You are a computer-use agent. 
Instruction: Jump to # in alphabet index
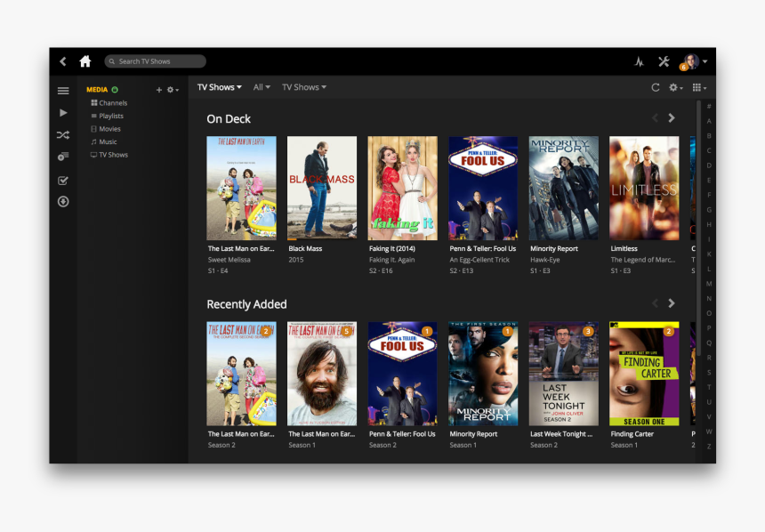709,107
